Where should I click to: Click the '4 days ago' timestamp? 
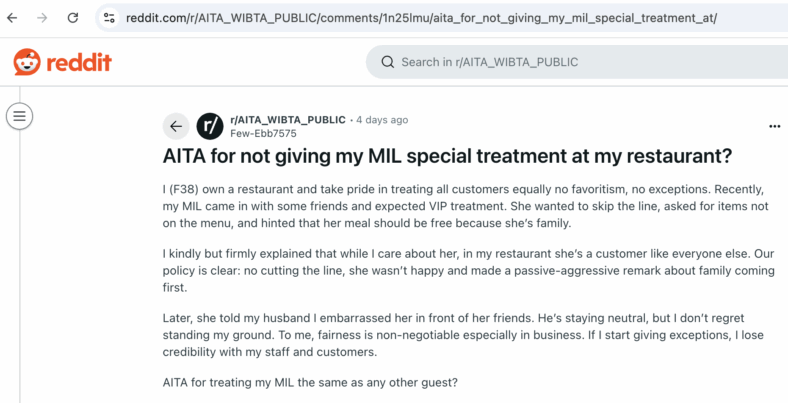pos(382,120)
